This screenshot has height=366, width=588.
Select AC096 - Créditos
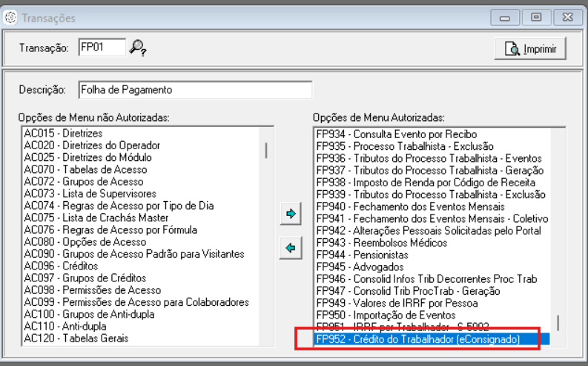tap(61, 266)
